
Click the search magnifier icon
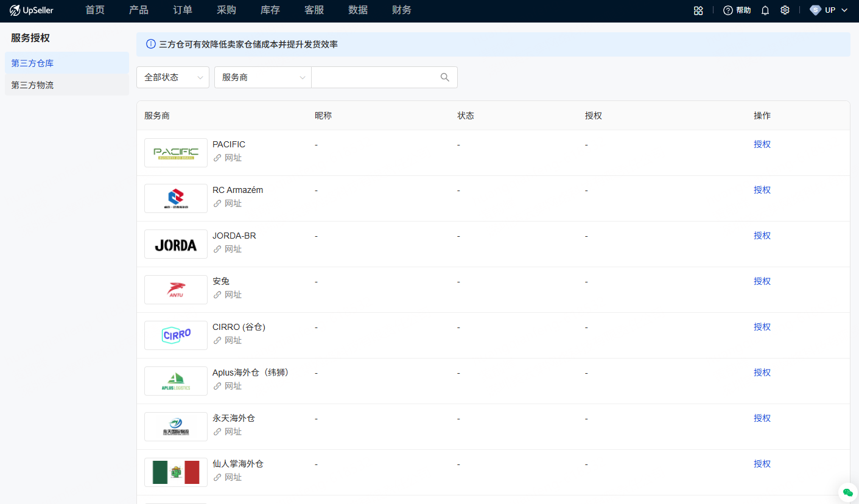click(x=445, y=77)
